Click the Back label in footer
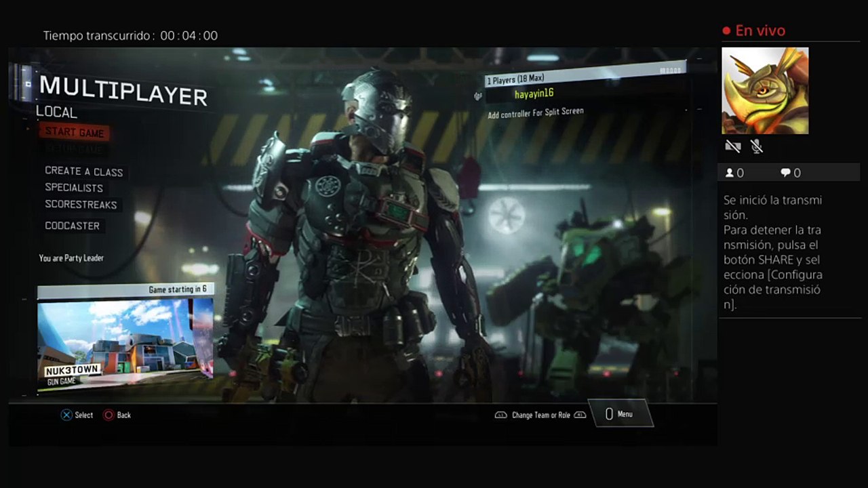The width and height of the screenshot is (868, 488). [124, 415]
